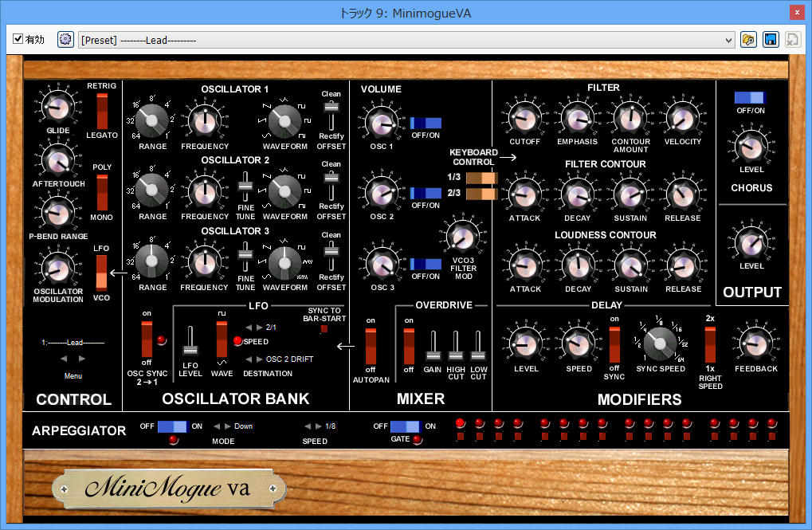Click the OSC 3 volume knob
812x530 pixels.
[x=382, y=264]
